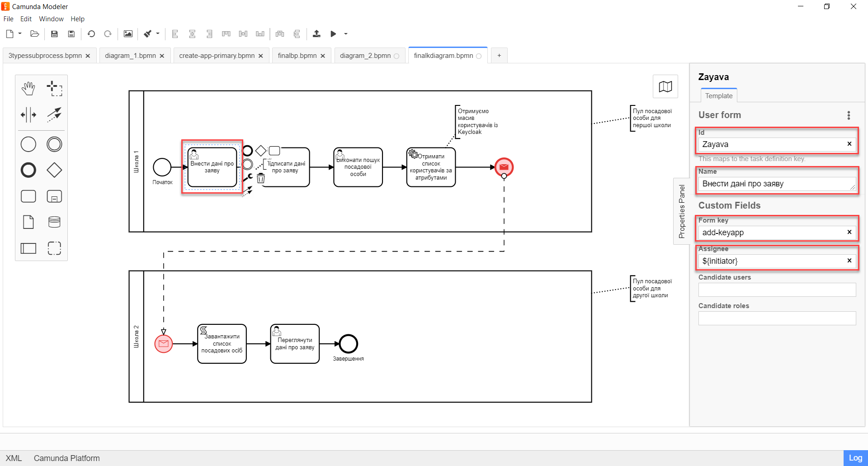Viewport: 868px width, 466px height.
Task: Save the current diagram
Action: click(x=54, y=34)
